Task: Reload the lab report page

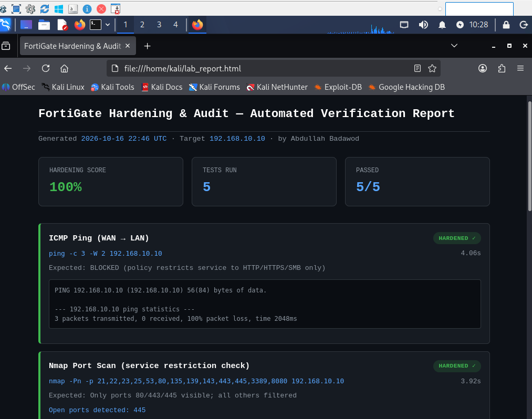Action: tap(46, 69)
